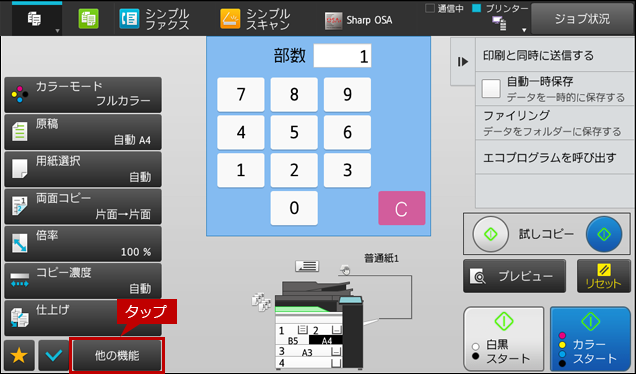This screenshot has width=636, height=374.
Task: Open 仕上げ finishing setting
Action: 83,318
